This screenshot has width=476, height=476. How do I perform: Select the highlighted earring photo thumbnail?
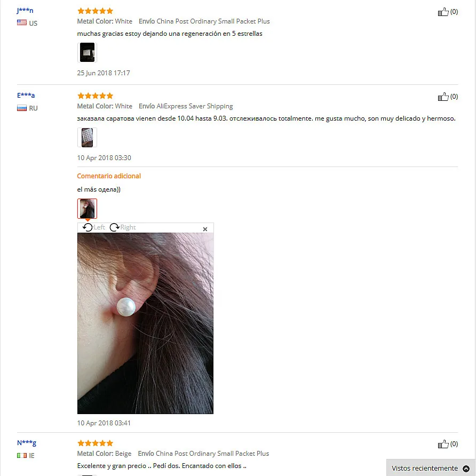(x=87, y=209)
